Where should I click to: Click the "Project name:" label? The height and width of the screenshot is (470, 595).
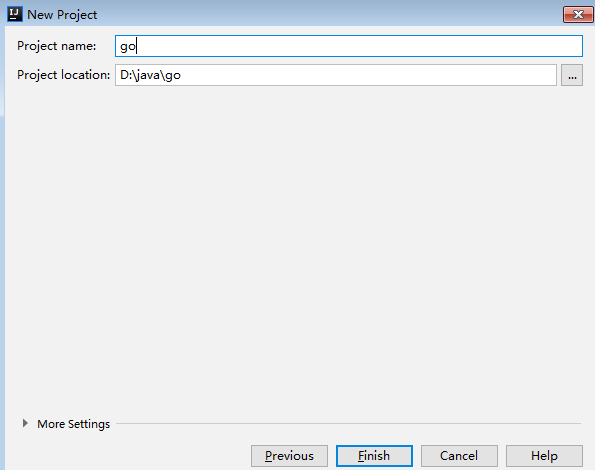57,46
